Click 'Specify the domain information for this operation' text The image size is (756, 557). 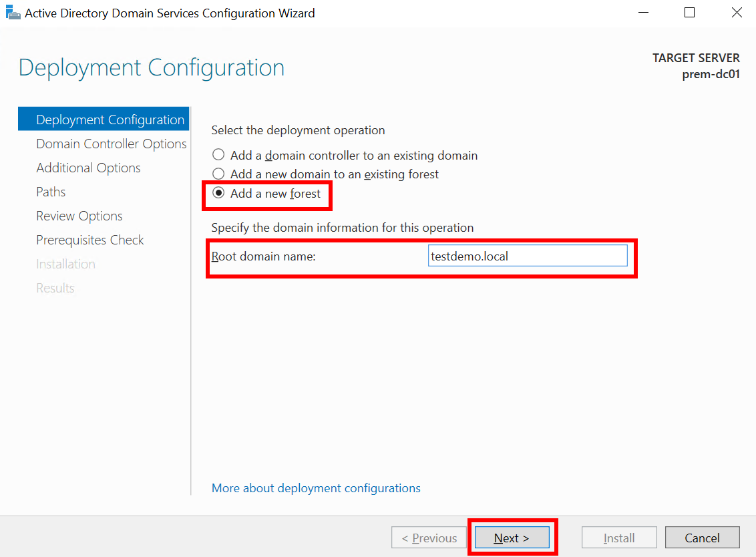(x=343, y=228)
